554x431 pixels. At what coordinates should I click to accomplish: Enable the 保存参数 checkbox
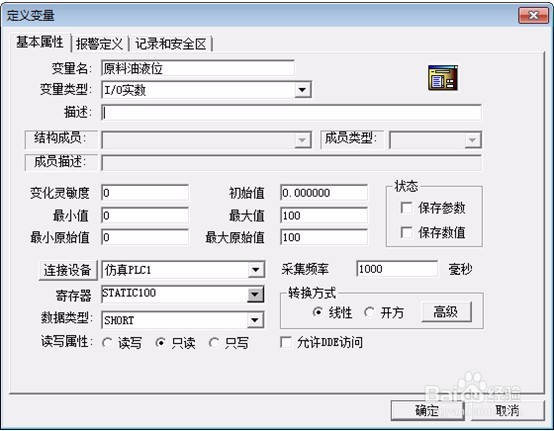(x=406, y=208)
